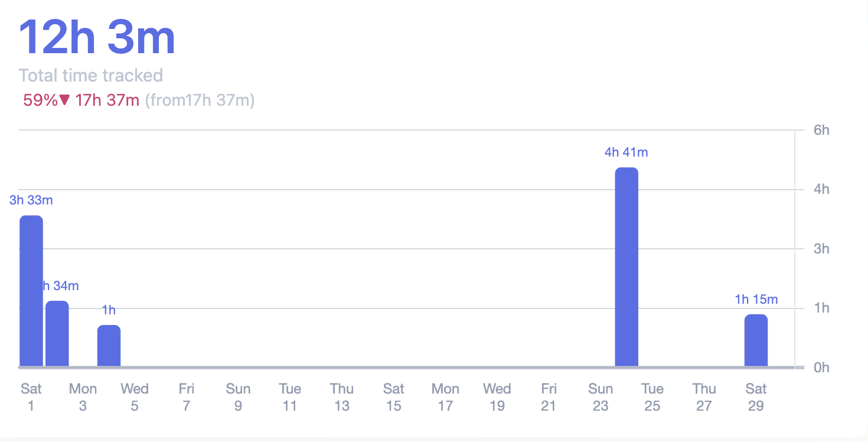The height and width of the screenshot is (442, 868).
Task: Click the 0h y-axis baseline label
Action: [x=821, y=368]
